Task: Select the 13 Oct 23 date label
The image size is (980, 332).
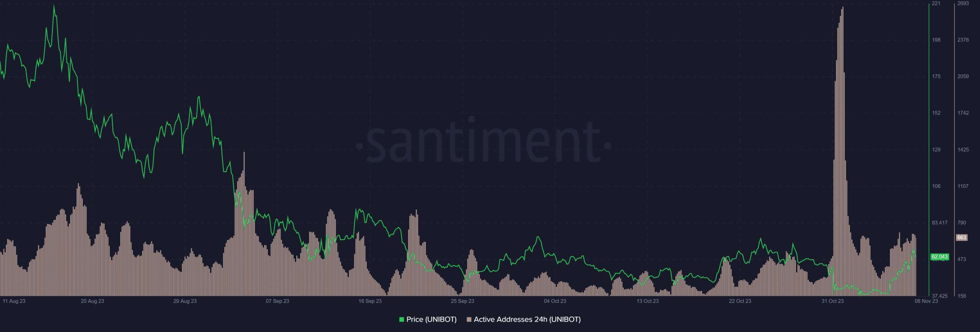Action: tap(648, 301)
